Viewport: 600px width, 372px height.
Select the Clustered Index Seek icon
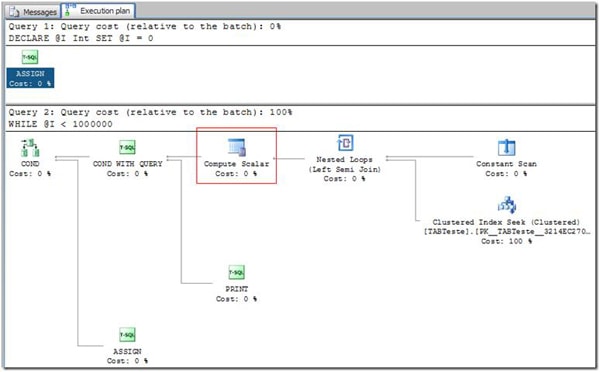pyautogui.click(x=507, y=205)
